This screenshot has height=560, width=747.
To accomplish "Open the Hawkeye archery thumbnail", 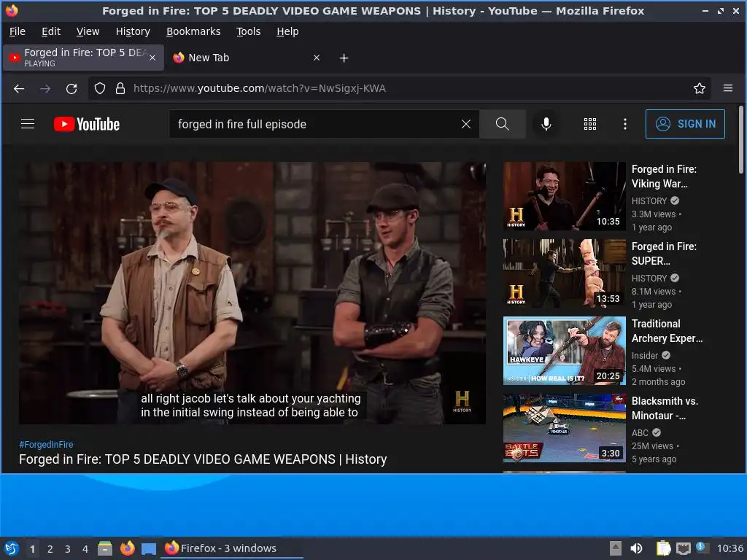I will pos(565,351).
